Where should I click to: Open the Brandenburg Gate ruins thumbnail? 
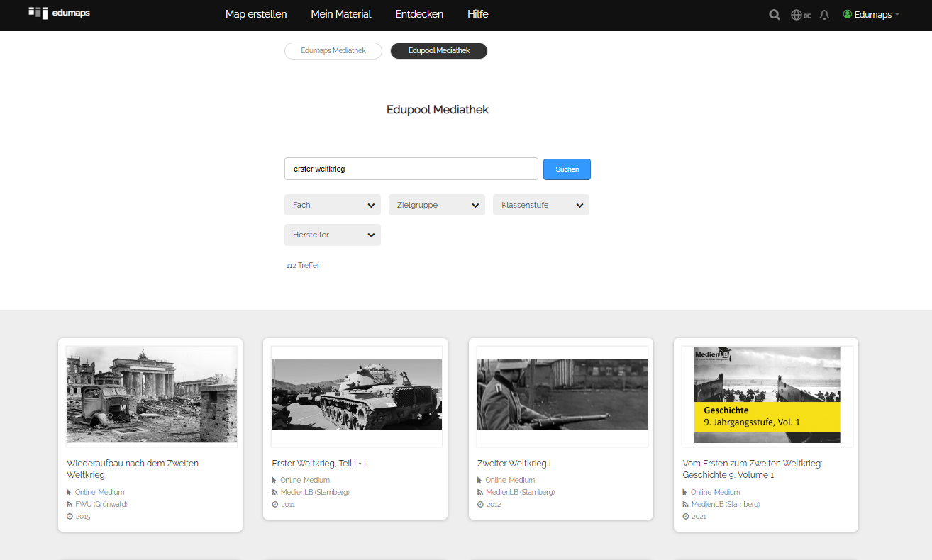point(152,396)
